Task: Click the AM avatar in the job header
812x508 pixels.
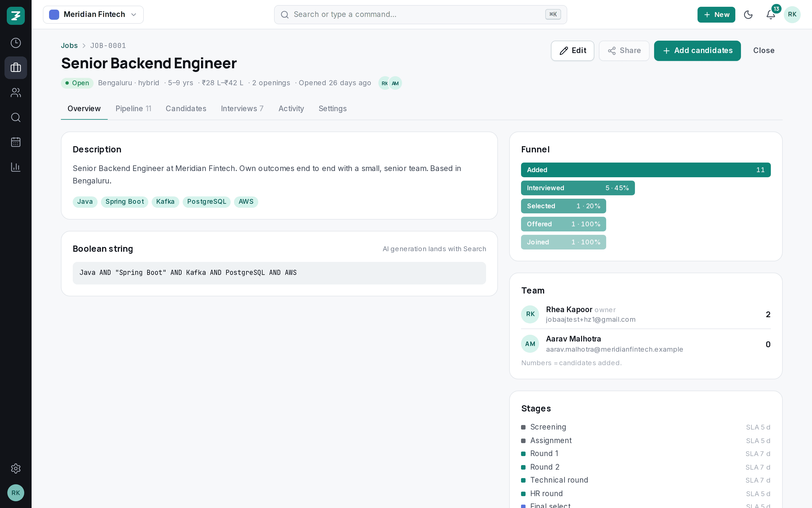Action: 395,83
